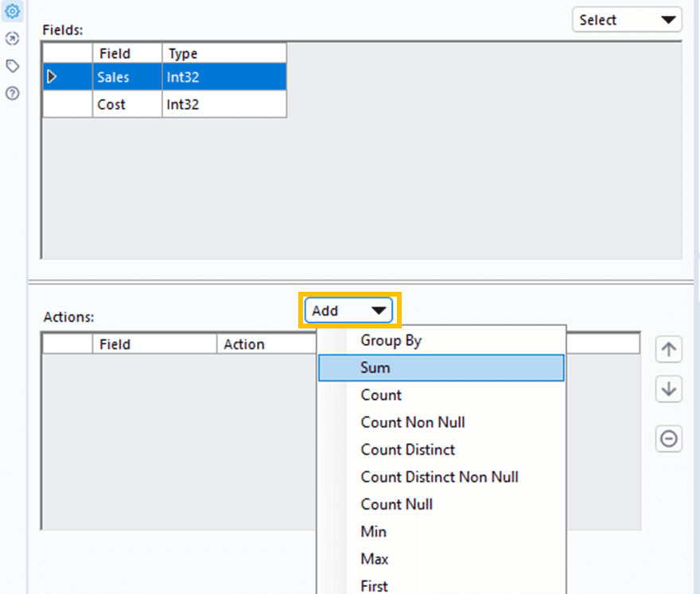The height and width of the screenshot is (594, 700).
Task: Select the Cost field row
Action: [x=111, y=104]
